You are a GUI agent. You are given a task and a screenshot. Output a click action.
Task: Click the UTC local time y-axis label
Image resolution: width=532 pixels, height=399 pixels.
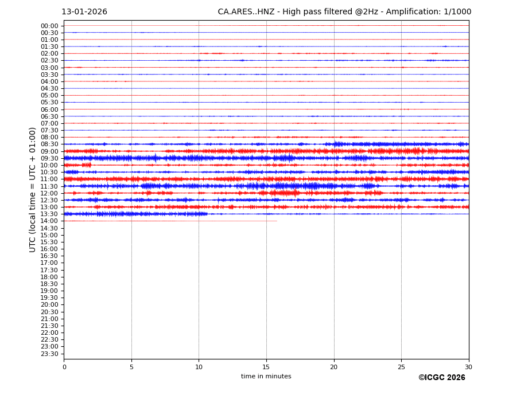pyautogui.click(x=33, y=190)
